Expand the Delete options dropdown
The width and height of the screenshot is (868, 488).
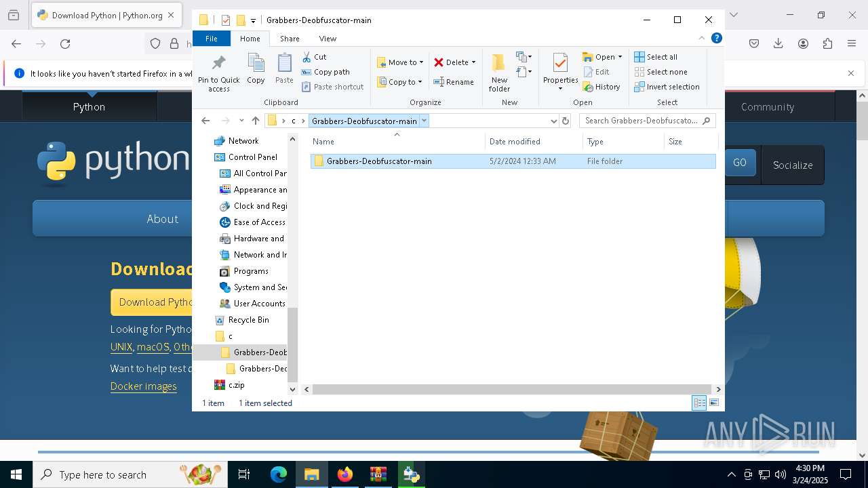click(473, 62)
